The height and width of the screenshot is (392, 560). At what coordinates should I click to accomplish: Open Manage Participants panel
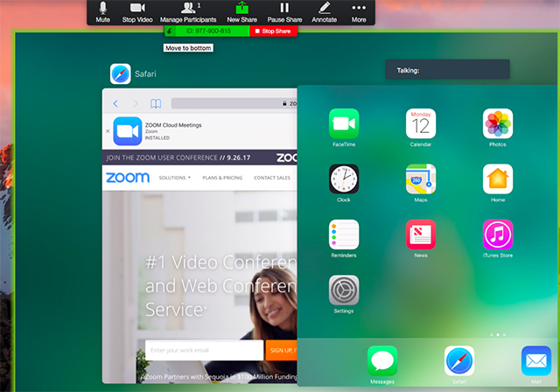(x=188, y=12)
